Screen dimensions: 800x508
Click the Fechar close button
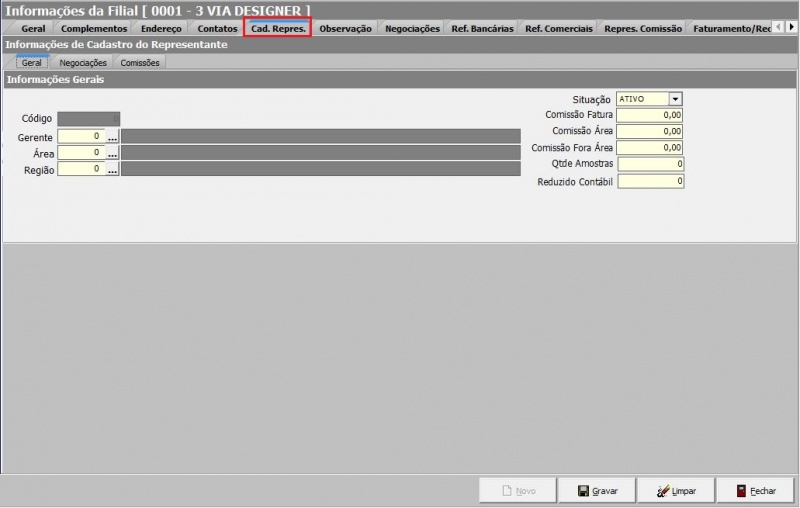[x=756, y=491]
